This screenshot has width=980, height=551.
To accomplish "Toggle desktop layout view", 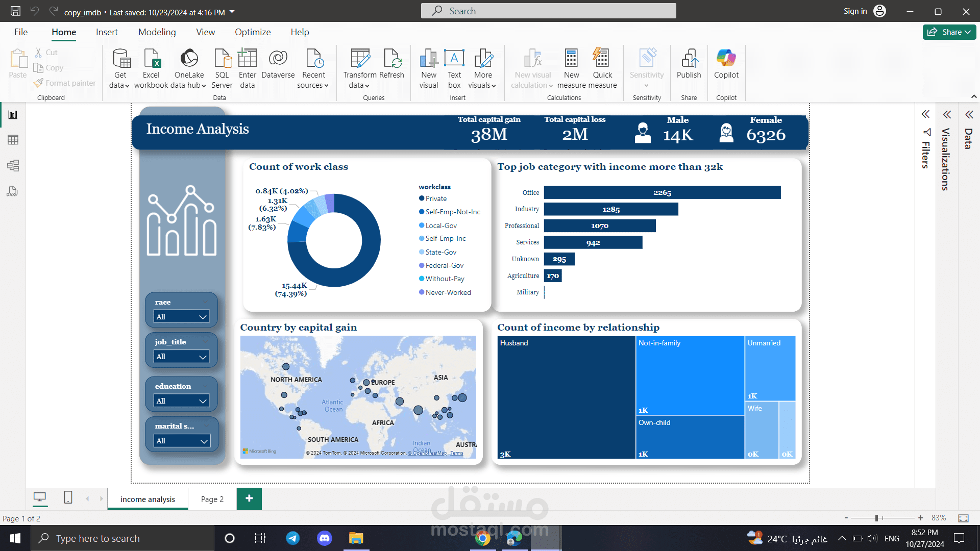I will pyautogui.click(x=40, y=497).
